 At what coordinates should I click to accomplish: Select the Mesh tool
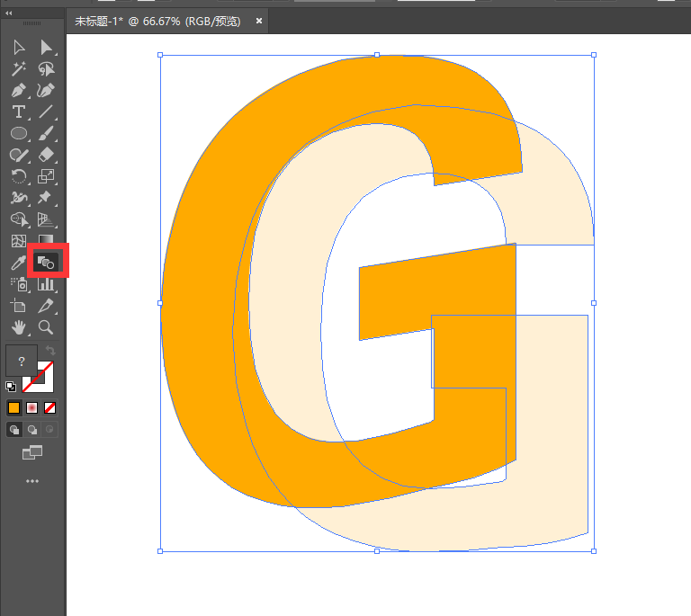click(19, 241)
